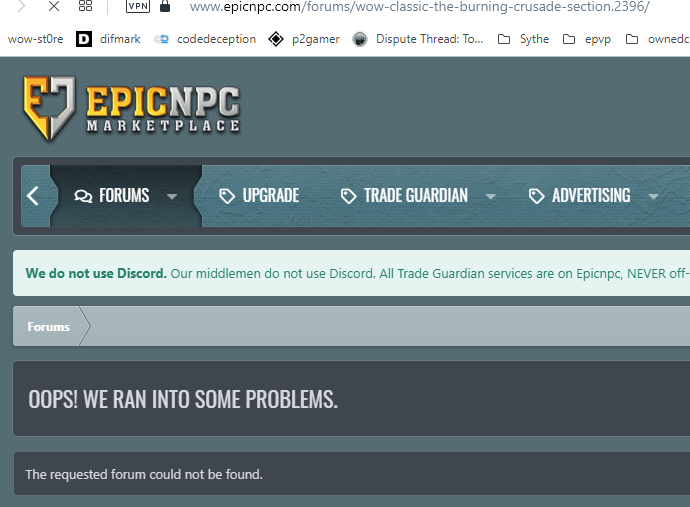Click the padlock site security icon
690x507 pixels.
click(165, 6)
